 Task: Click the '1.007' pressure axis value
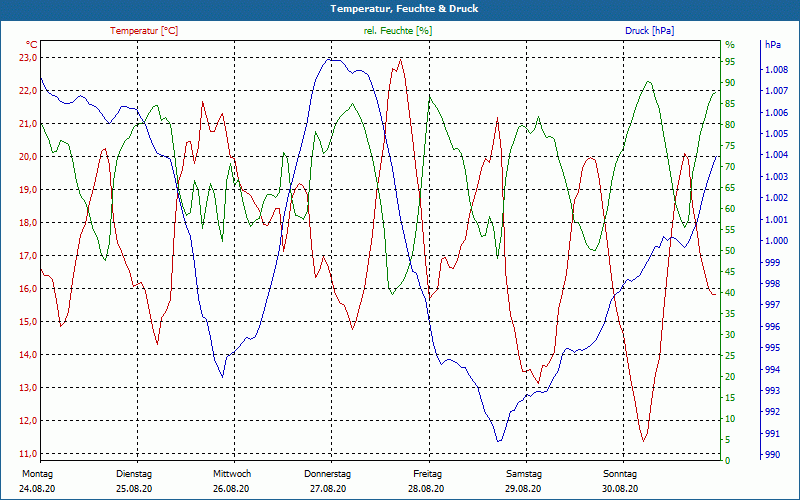point(777,91)
